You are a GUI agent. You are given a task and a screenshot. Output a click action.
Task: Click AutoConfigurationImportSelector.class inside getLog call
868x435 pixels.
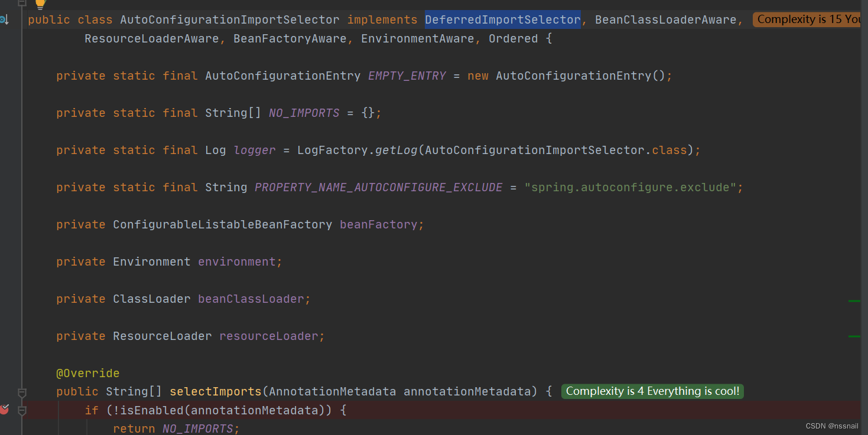[x=555, y=150]
